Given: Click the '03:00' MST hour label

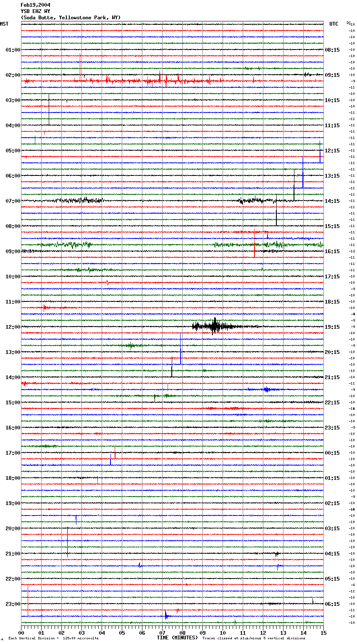Looking at the screenshot, I should pos(13,100).
